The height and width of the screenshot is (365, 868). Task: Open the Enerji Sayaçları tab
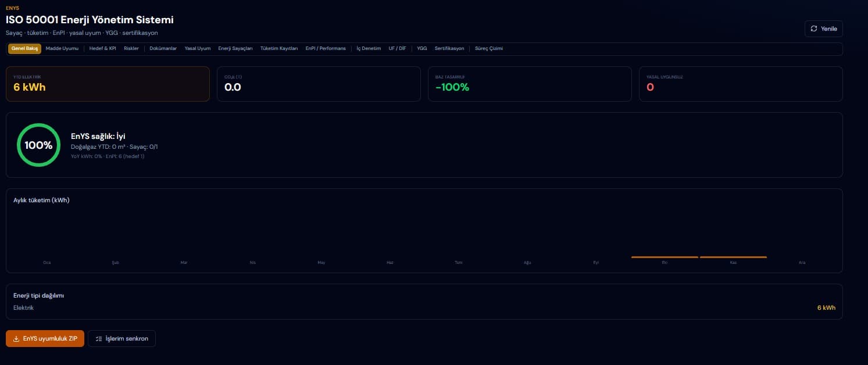click(235, 48)
